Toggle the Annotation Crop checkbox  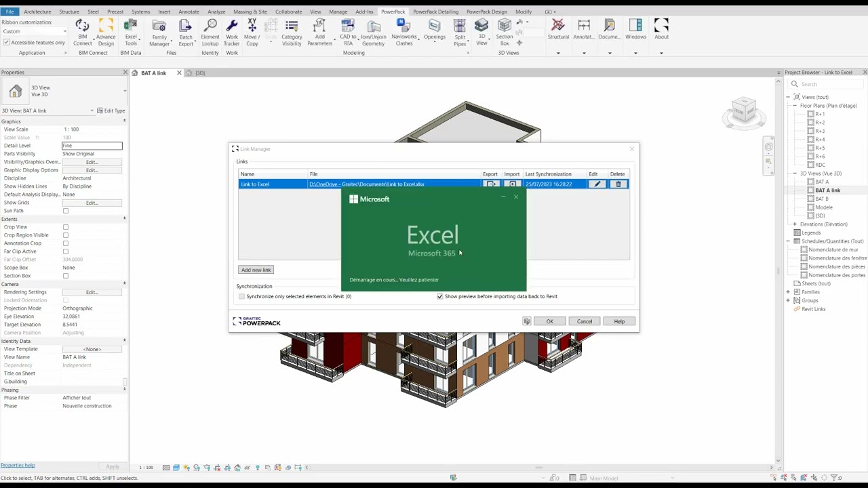click(x=66, y=243)
